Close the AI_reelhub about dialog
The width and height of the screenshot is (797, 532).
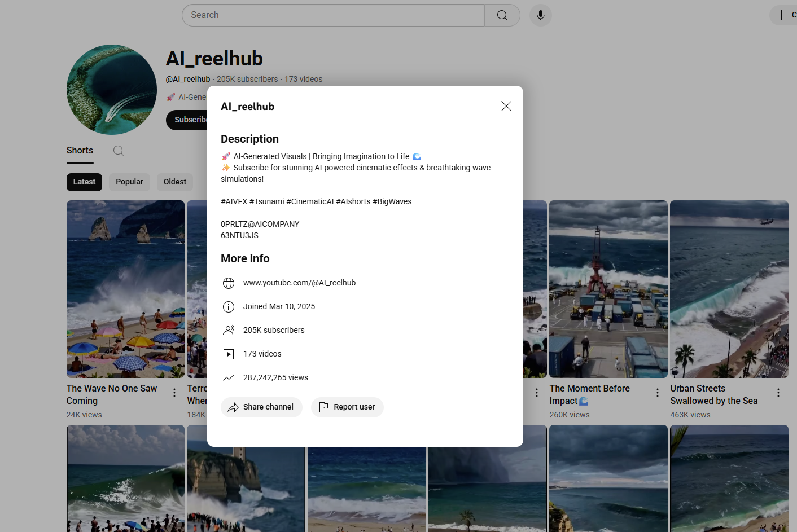[506, 106]
